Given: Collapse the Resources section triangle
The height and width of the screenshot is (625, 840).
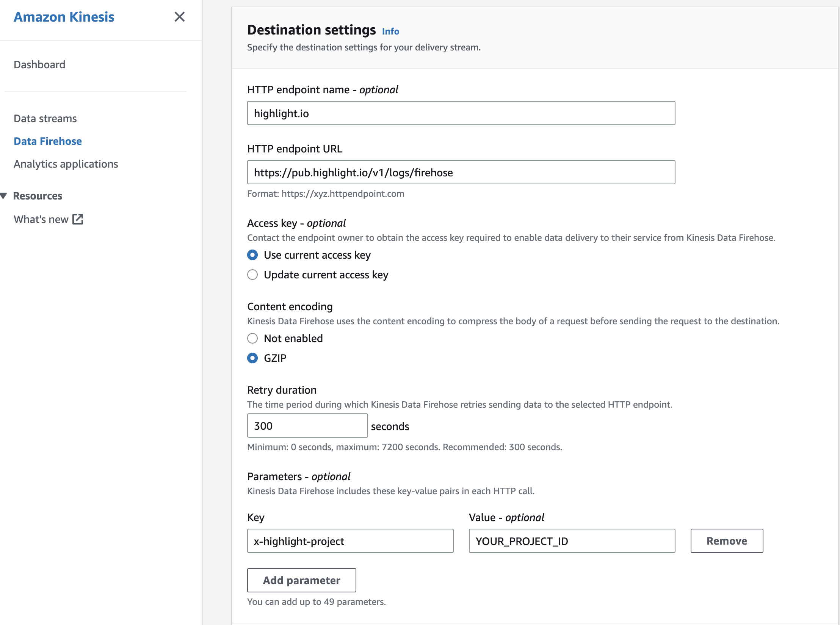Looking at the screenshot, I should pos(4,196).
